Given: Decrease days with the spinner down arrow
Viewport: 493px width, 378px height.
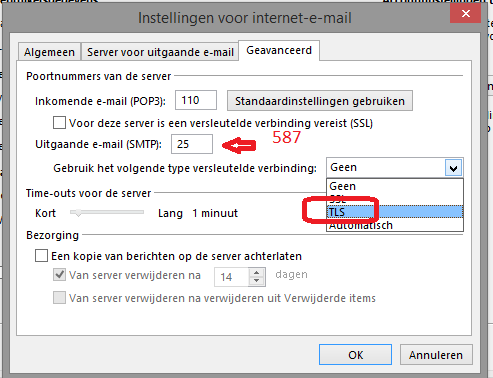Looking at the screenshot, I should [x=257, y=281].
